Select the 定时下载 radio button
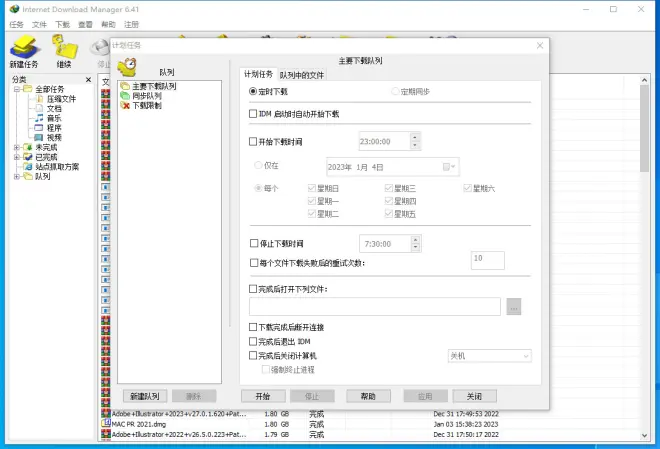Viewport: 660px width, 449px height. point(253,92)
